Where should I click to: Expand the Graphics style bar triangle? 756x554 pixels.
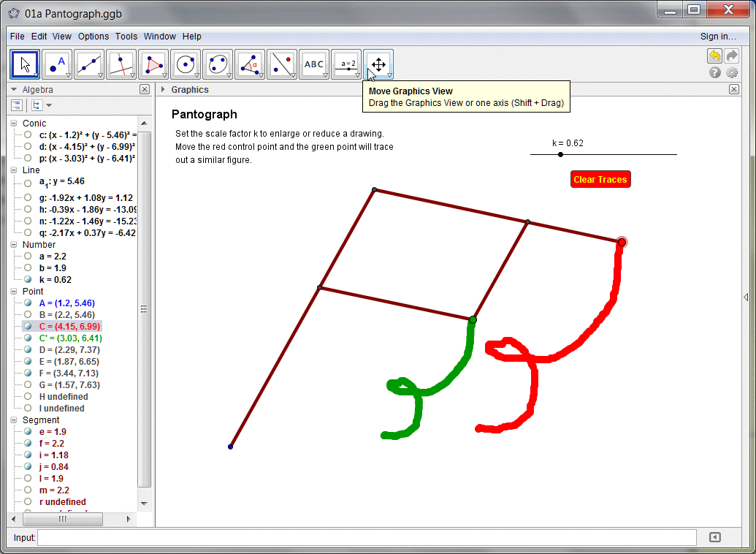click(x=163, y=89)
